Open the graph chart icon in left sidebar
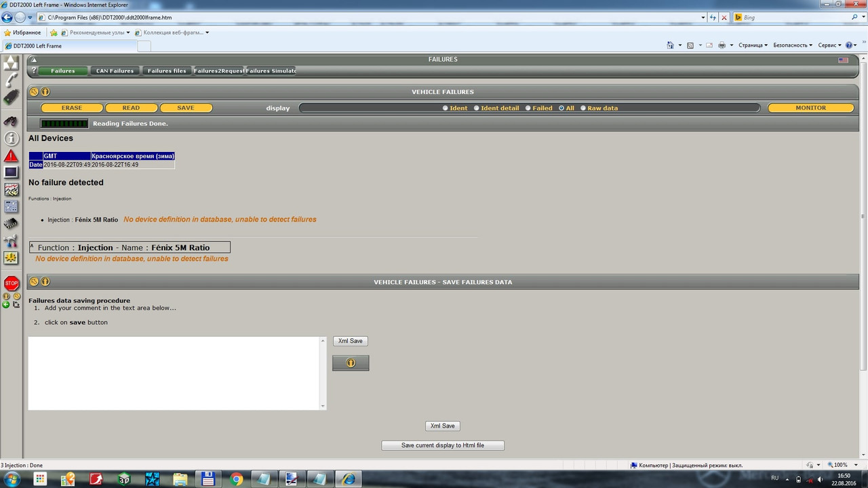The width and height of the screenshot is (868, 488). (11, 190)
